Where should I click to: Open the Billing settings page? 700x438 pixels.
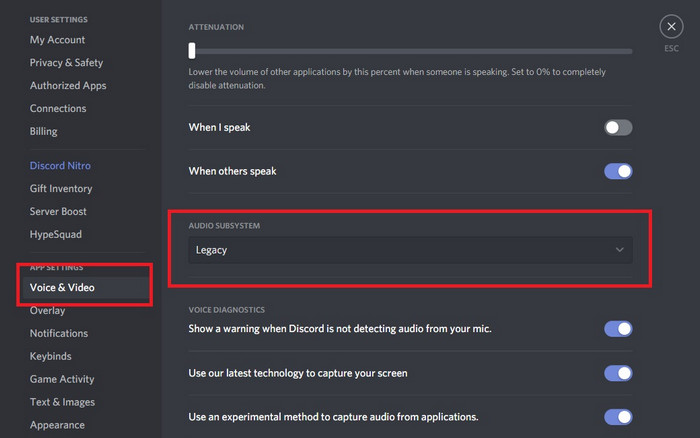(43, 132)
